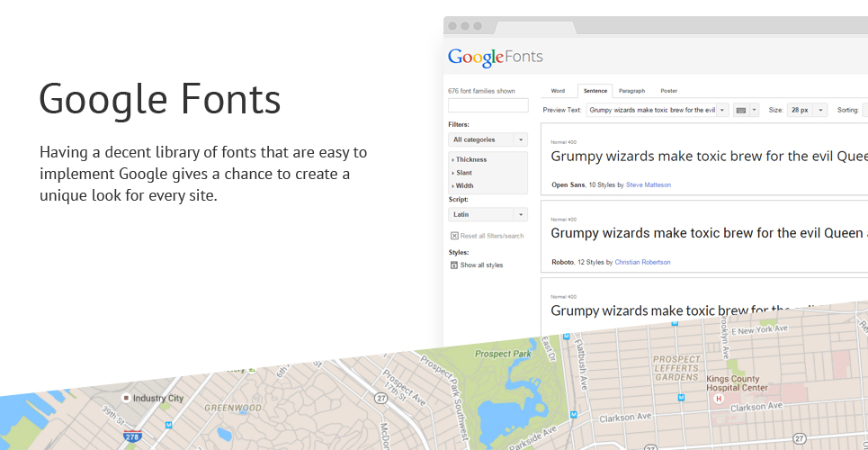This screenshot has height=450, width=868.
Task: Click Reset all filters/search link
Action: (x=492, y=236)
